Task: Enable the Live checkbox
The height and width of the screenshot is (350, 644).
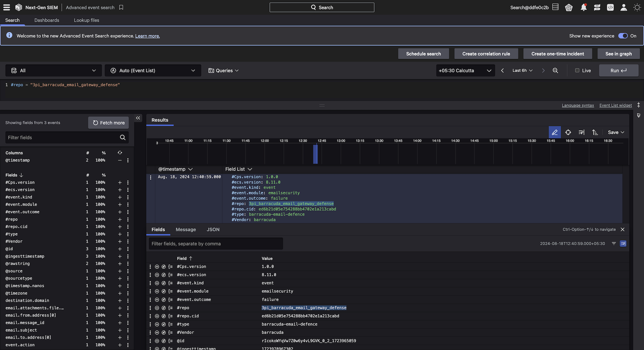Action: pos(577,71)
